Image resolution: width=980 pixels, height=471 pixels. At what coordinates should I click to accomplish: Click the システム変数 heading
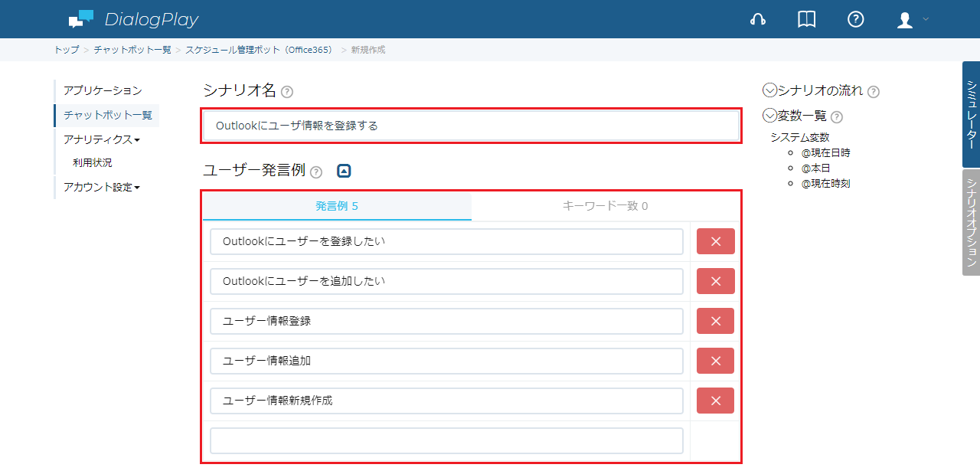(800, 138)
